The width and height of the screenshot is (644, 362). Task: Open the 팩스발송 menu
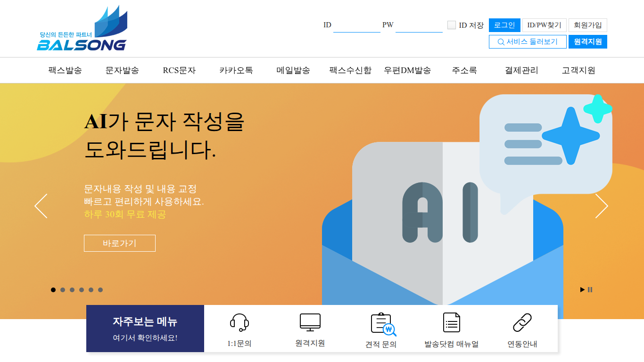click(65, 70)
